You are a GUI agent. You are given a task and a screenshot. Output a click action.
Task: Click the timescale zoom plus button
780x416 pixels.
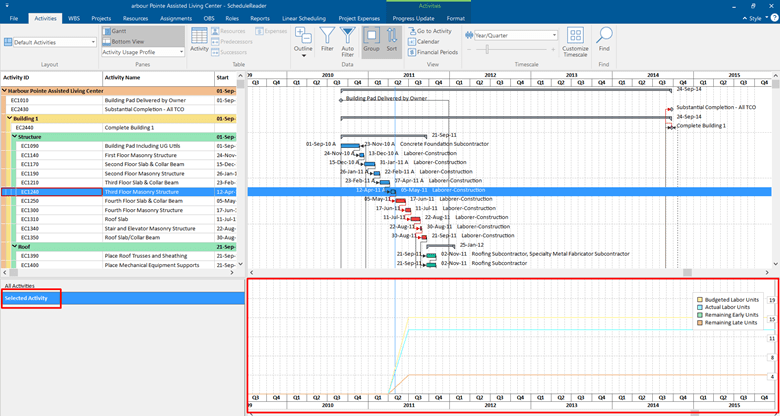553,49
